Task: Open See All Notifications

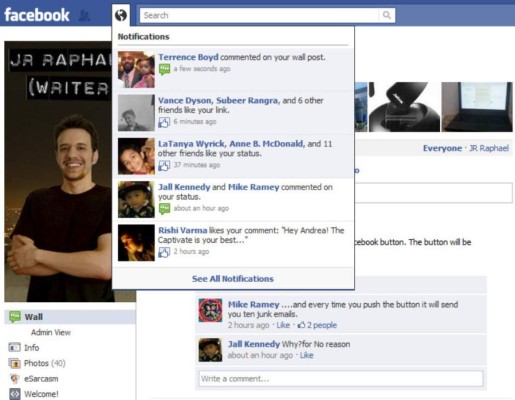Action: click(x=233, y=279)
